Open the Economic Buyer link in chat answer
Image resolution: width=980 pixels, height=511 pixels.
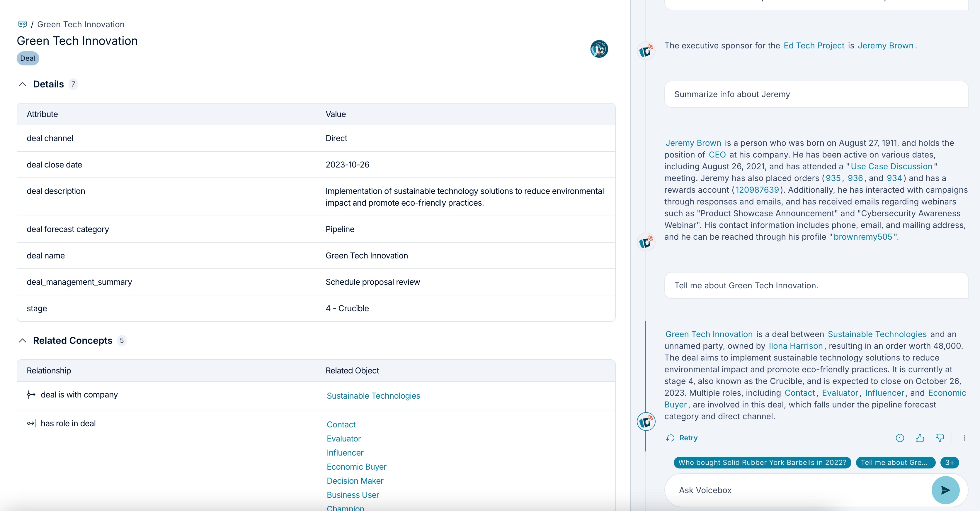947,392
